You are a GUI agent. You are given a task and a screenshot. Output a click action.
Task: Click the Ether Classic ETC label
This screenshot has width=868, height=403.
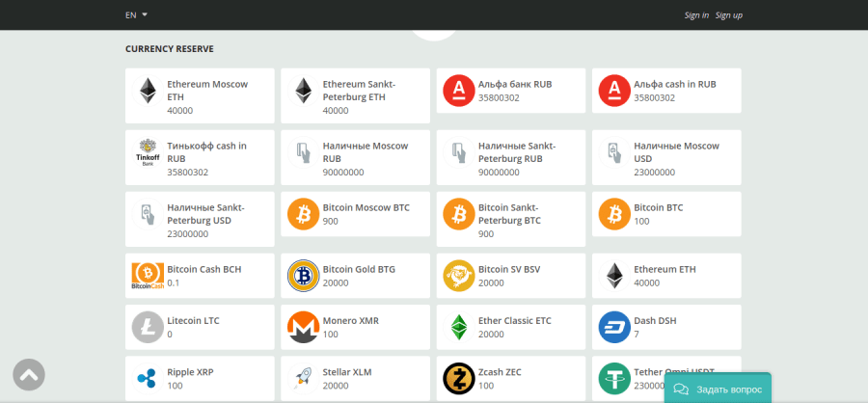point(515,320)
